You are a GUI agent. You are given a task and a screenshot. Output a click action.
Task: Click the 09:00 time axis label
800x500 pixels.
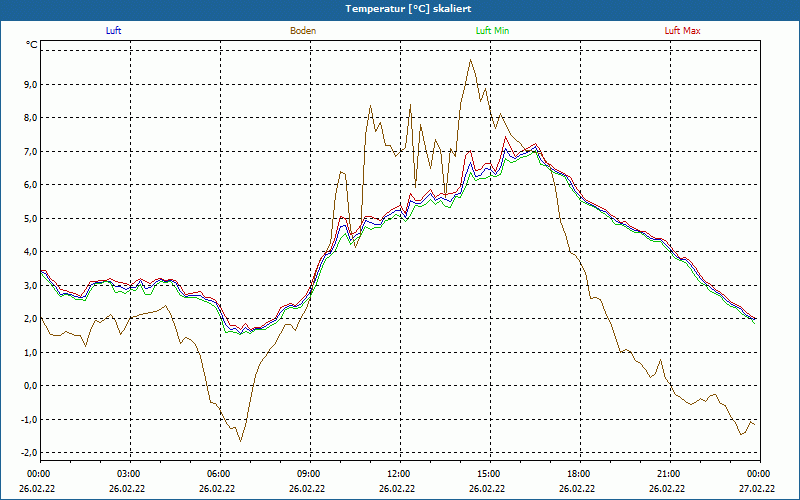click(x=310, y=474)
